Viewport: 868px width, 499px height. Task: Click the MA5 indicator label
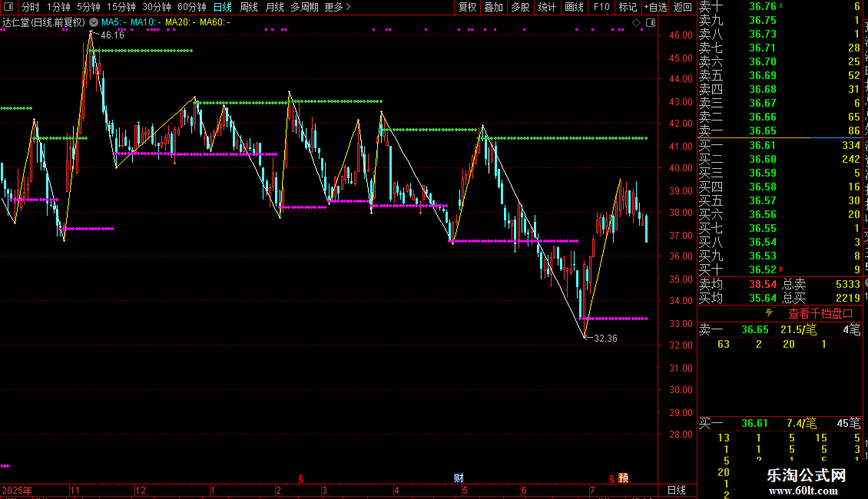pyautogui.click(x=114, y=22)
